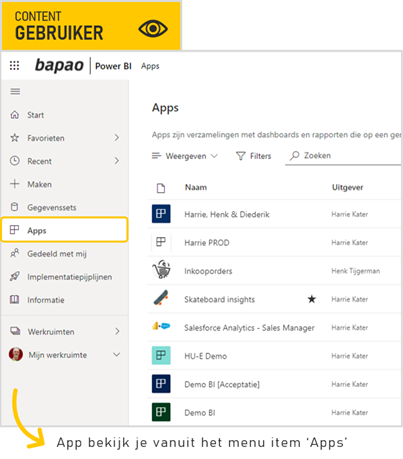The image size is (403, 459).
Task: Open Start in the sidebar
Action: [64, 115]
